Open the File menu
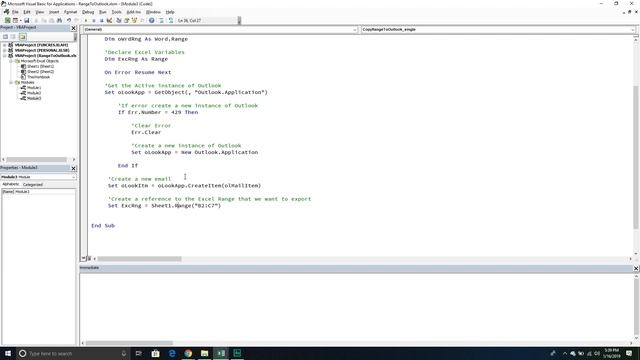Screen dimensions: 640x360 click(15, 12)
